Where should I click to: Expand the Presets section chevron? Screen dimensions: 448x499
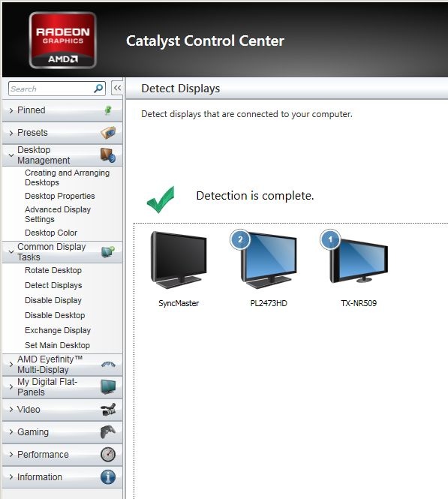11,133
